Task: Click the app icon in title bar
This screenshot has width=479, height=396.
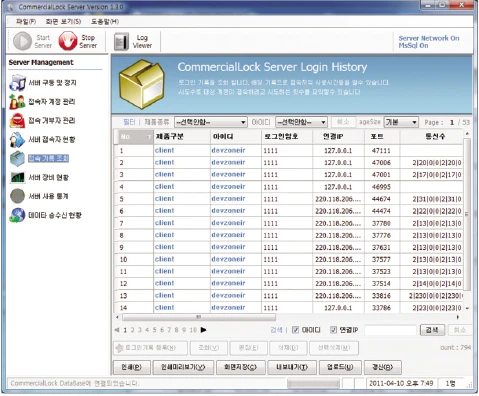Action: coord(10,7)
